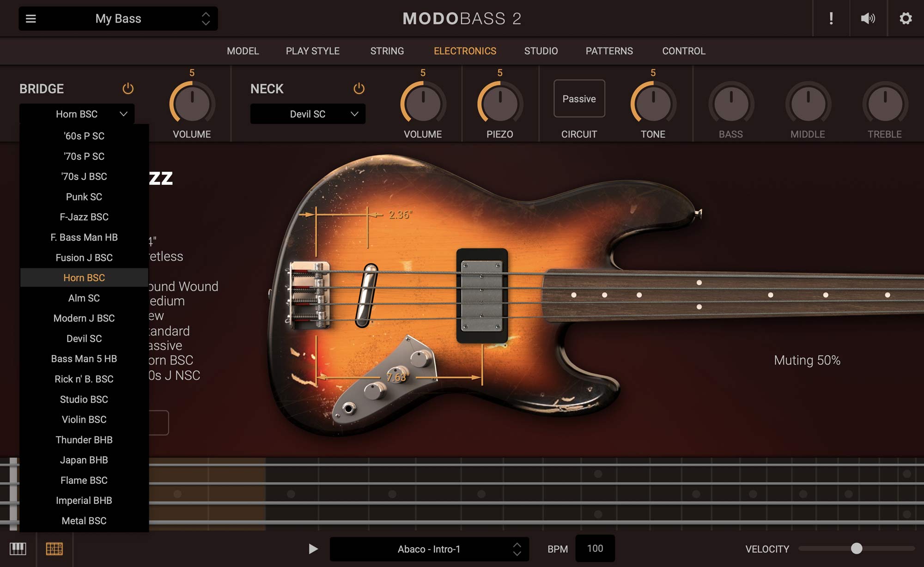Open settings gear icon

(906, 18)
